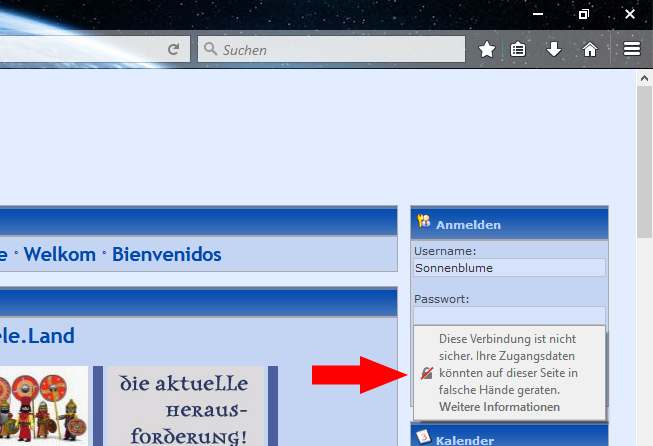Click the Bienvenidos greeting text
Viewport: 653px width, 446px height.
click(x=166, y=255)
